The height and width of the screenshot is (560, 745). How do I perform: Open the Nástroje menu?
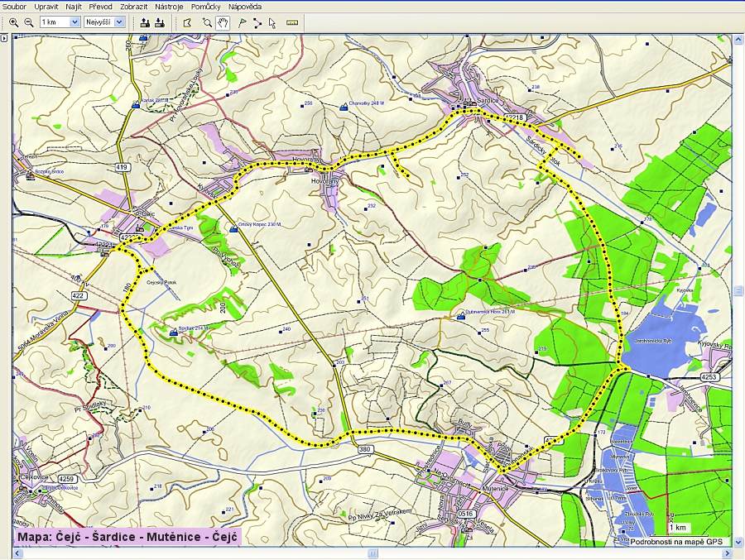click(x=168, y=7)
